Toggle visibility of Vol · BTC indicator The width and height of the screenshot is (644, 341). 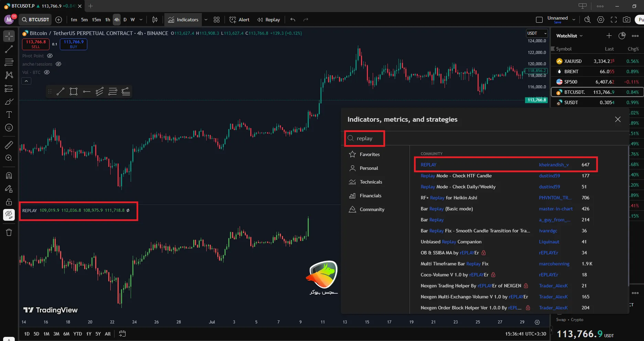[47, 72]
